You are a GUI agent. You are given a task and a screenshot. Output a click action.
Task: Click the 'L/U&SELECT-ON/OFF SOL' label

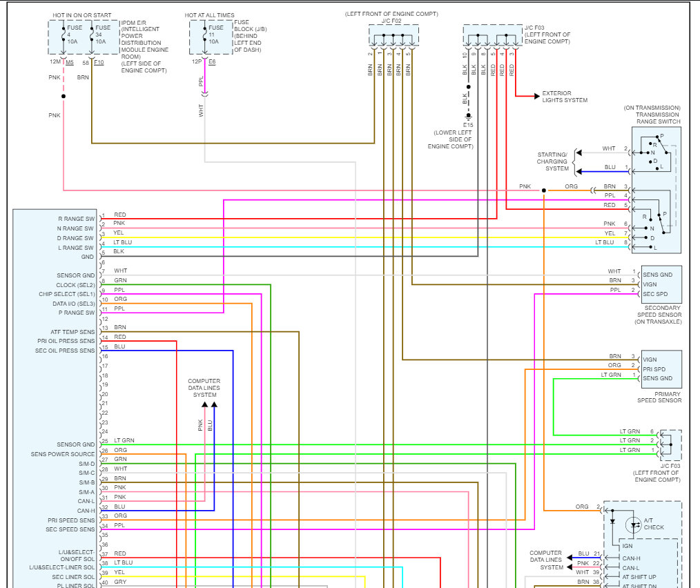(77, 556)
